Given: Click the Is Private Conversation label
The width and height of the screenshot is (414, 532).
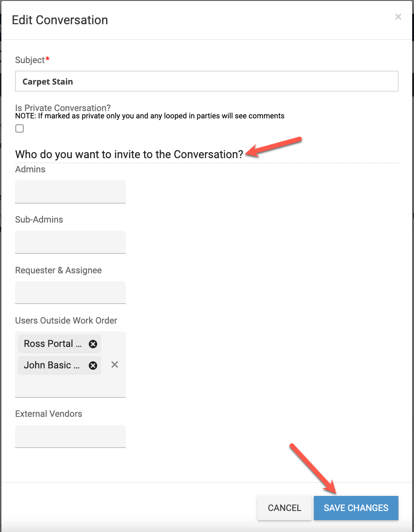Looking at the screenshot, I should (x=63, y=108).
